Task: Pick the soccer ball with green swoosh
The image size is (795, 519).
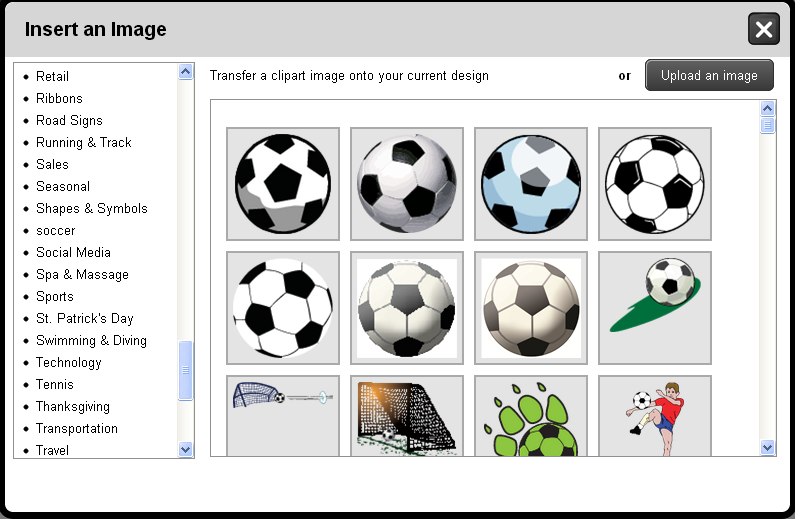Action: pos(655,308)
